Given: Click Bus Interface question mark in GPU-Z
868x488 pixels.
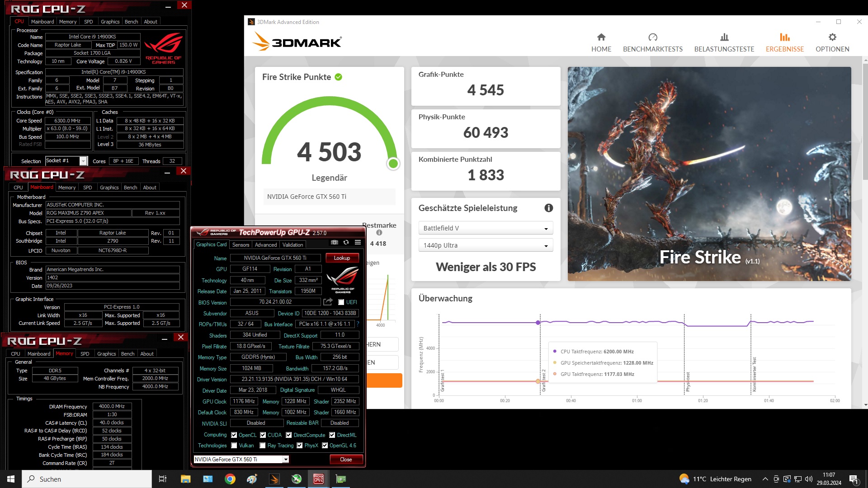Looking at the screenshot, I should pos(358,324).
